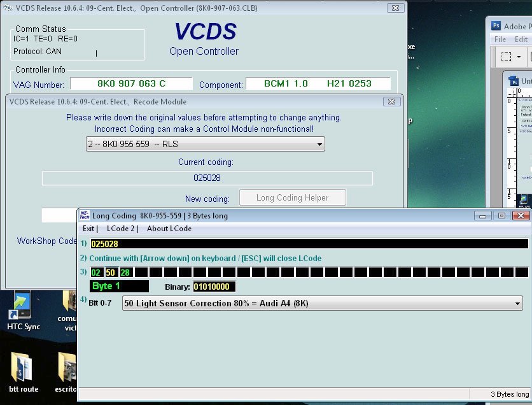532x405 pixels.
Task: Click the NE-Tech Long Coding window icon
Action: pos(85,215)
